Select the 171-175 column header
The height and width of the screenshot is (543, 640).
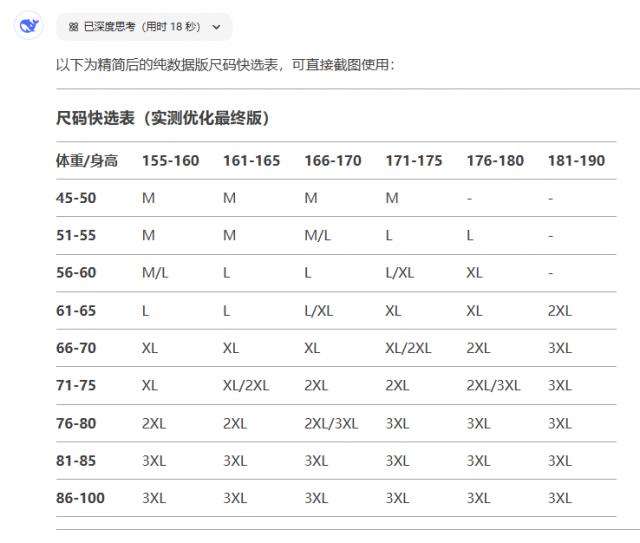point(414,160)
